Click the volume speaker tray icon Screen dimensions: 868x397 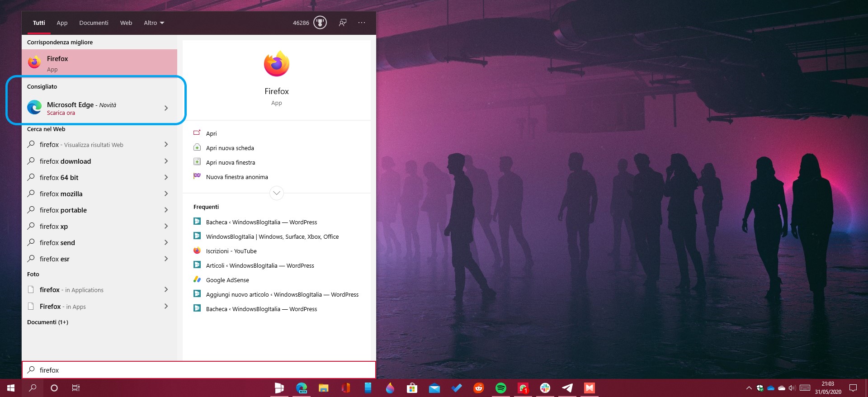coord(792,388)
